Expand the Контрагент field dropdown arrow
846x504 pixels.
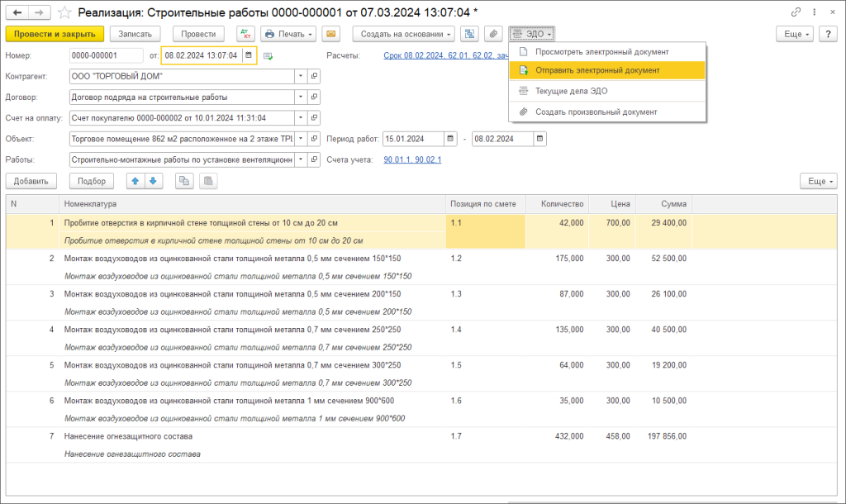pos(301,76)
